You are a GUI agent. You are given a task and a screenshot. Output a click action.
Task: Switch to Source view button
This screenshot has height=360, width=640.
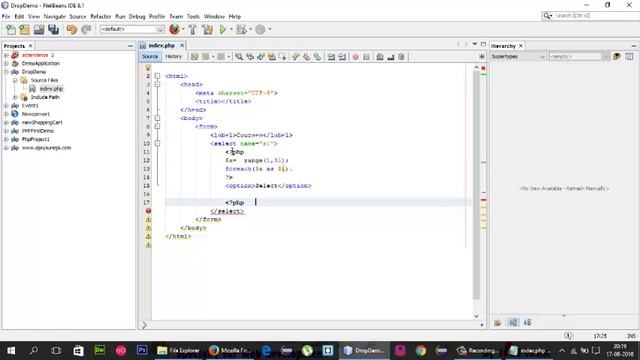click(150, 57)
